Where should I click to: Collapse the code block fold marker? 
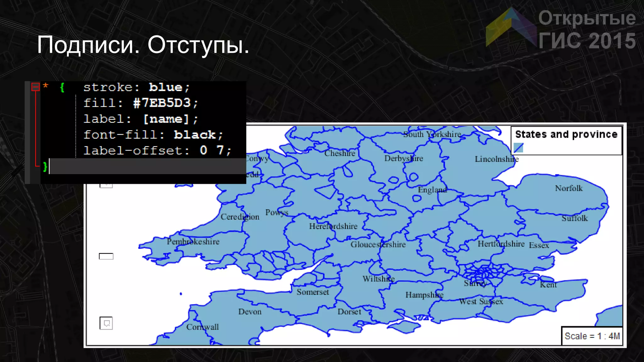(x=36, y=87)
